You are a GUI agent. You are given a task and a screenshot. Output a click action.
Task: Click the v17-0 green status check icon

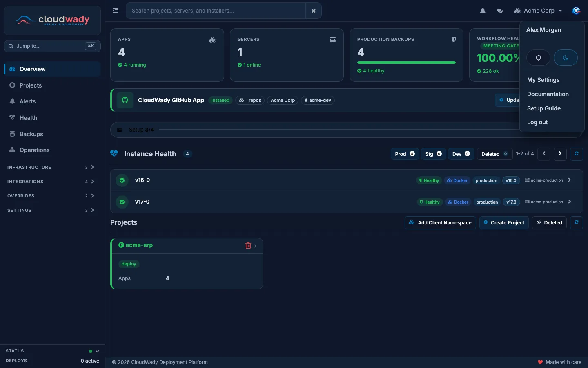(122, 202)
